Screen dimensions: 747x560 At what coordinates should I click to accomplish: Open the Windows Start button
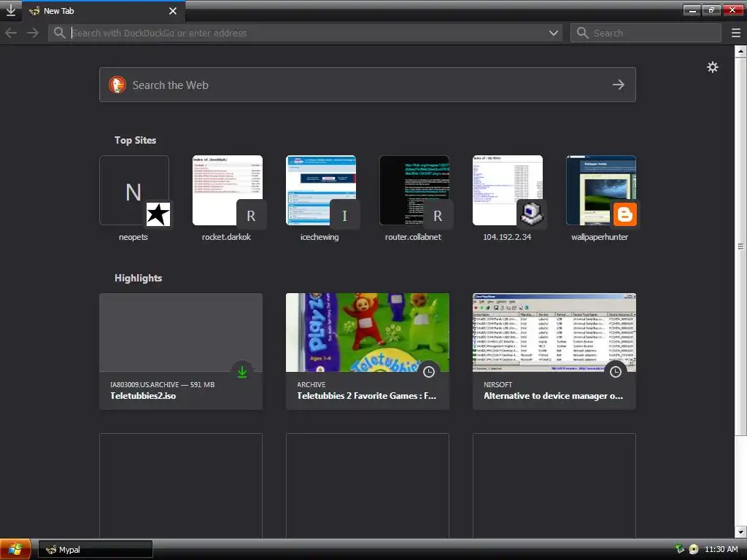click(16, 550)
